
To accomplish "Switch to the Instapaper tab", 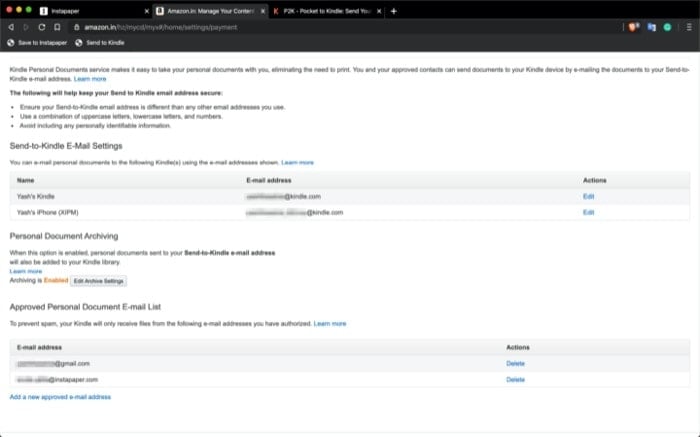I will [94, 11].
